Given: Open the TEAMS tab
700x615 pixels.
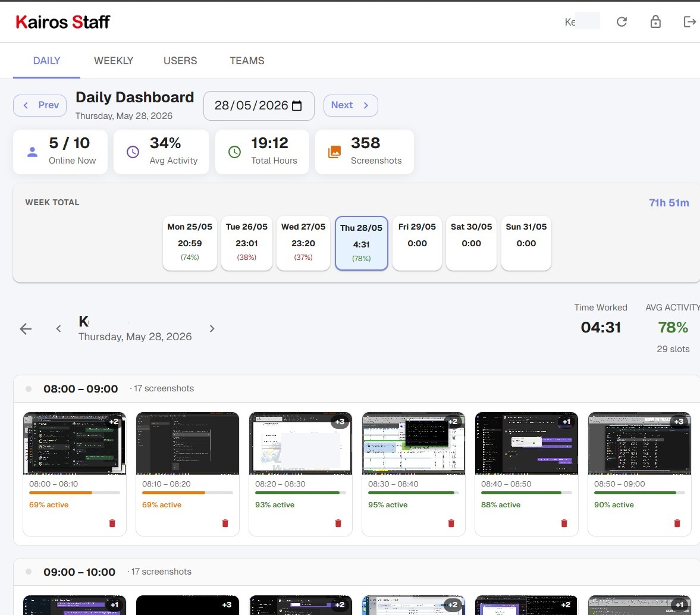Looking at the screenshot, I should pos(247,61).
